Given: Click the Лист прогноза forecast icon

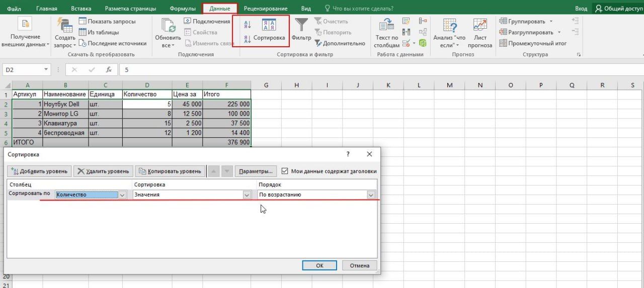Looking at the screenshot, I should (480, 26).
